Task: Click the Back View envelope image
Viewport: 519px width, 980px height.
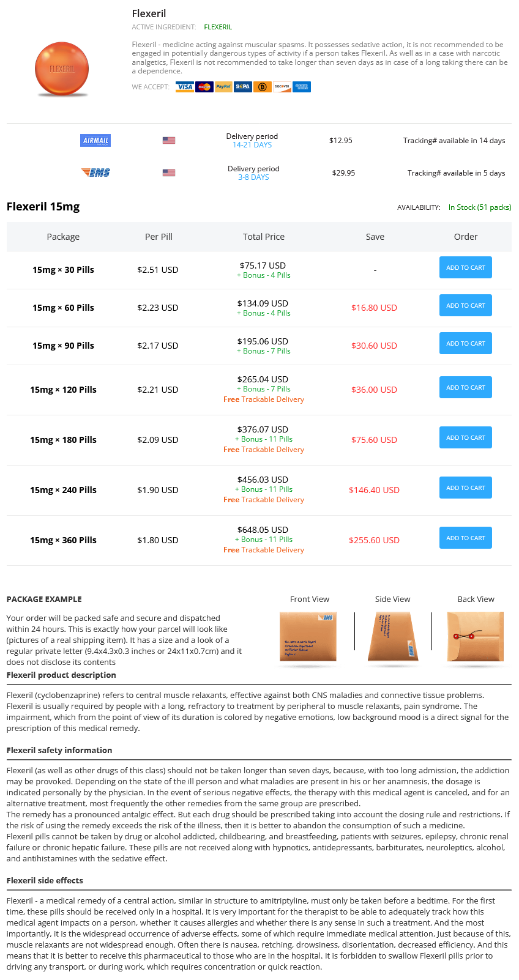Action: click(476, 637)
